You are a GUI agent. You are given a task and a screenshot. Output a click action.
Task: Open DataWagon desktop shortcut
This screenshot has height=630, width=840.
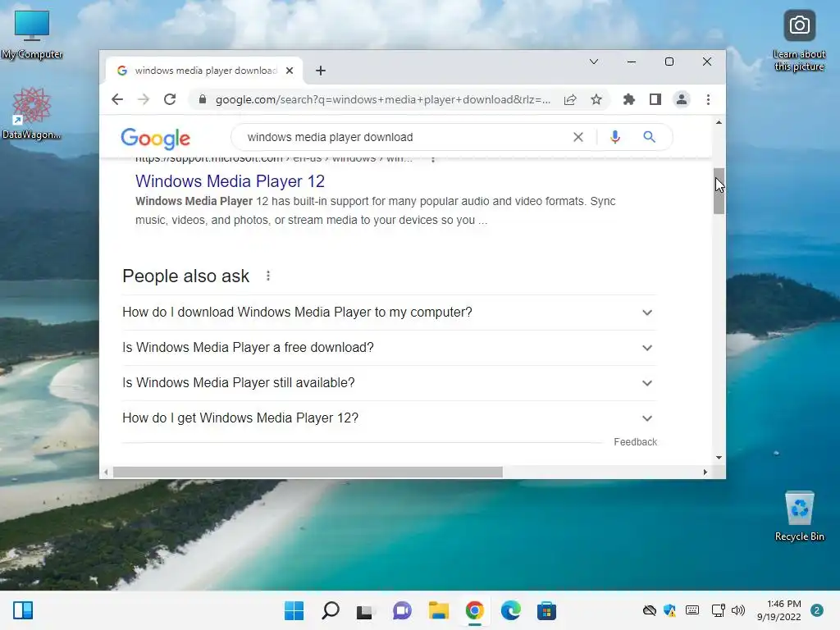point(32,113)
